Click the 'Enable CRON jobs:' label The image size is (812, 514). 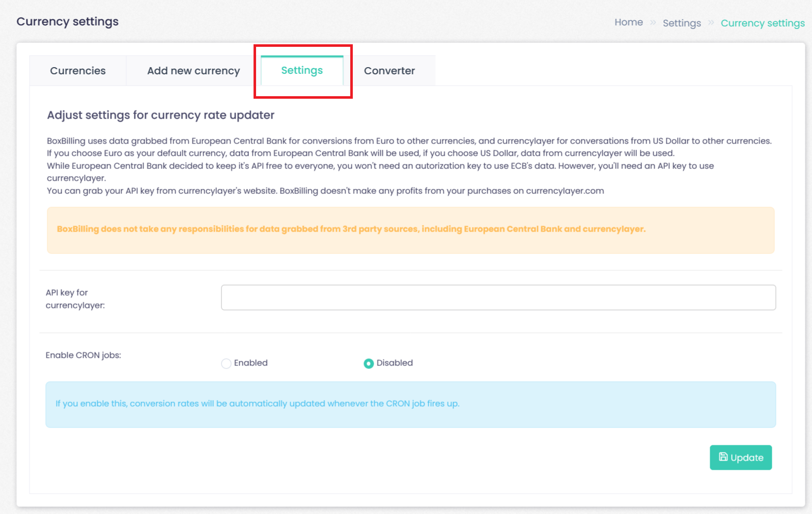click(x=83, y=355)
